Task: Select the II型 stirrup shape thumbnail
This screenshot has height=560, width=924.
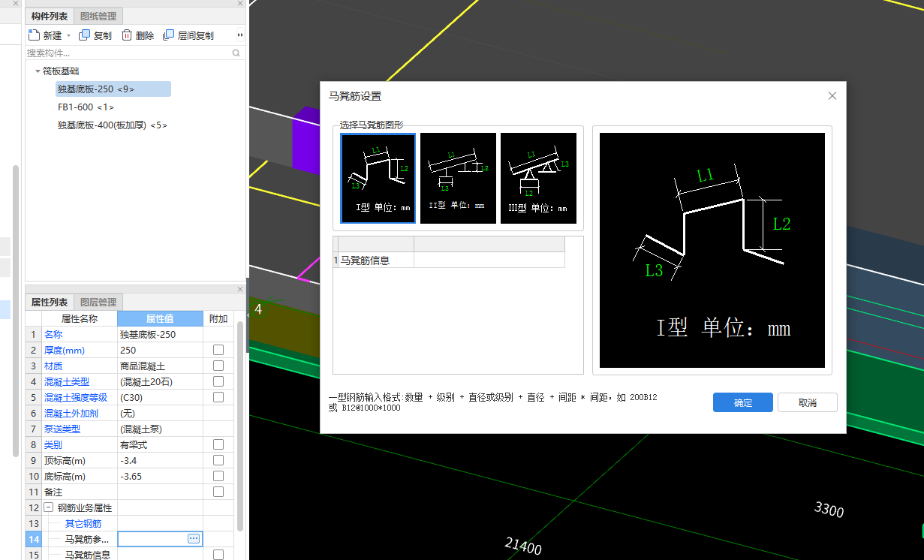Action: (x=458, y=178)
